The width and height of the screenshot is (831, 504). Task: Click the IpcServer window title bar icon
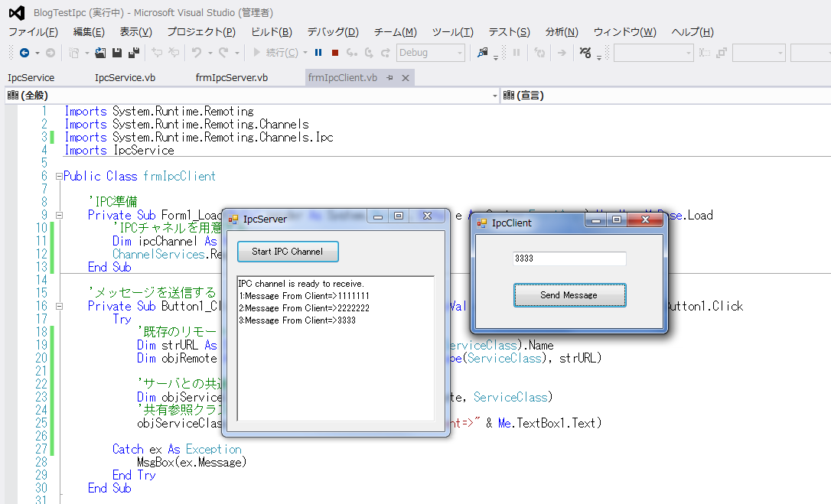point(233,219)
